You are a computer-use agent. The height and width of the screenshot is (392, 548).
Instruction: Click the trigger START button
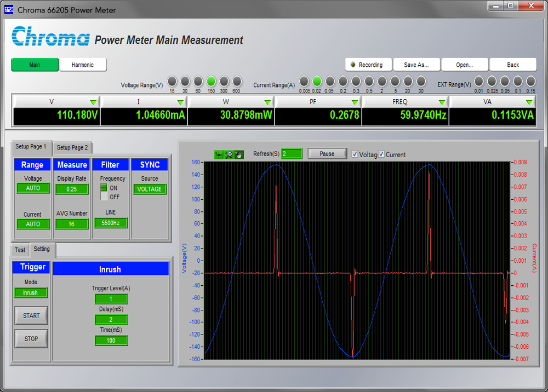coord(31,315)
